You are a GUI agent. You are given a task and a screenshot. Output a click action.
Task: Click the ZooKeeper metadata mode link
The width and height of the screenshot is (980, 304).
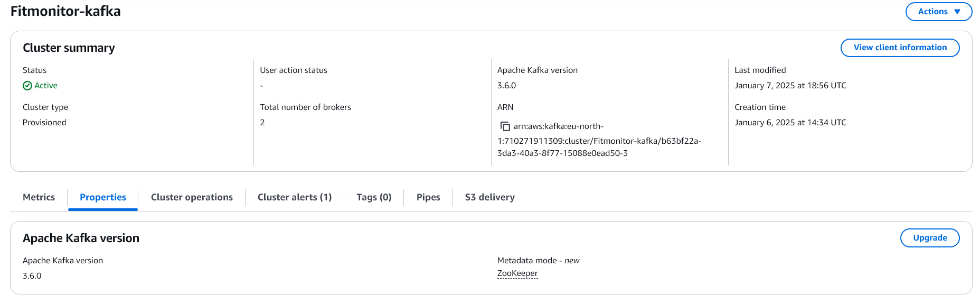click(x=517, y=273)
